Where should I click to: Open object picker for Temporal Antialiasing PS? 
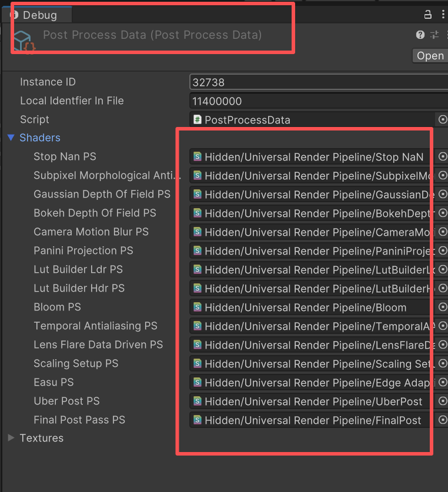coord(442,326)
